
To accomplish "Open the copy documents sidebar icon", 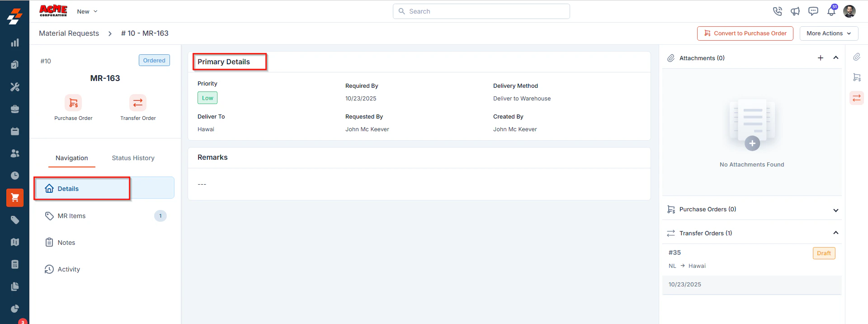I will click(x=15, y=286).
